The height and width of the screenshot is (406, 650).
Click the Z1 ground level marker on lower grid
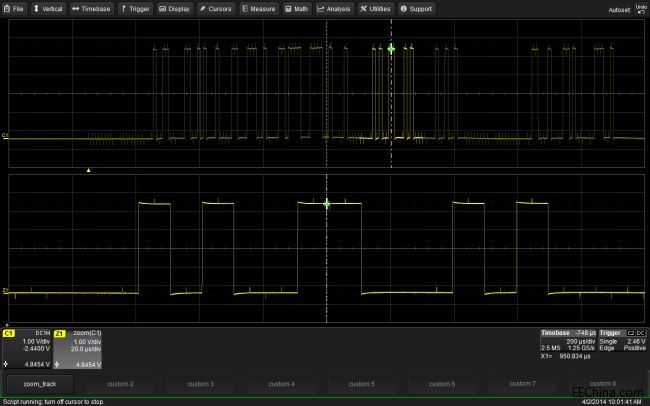coord(5,290)
